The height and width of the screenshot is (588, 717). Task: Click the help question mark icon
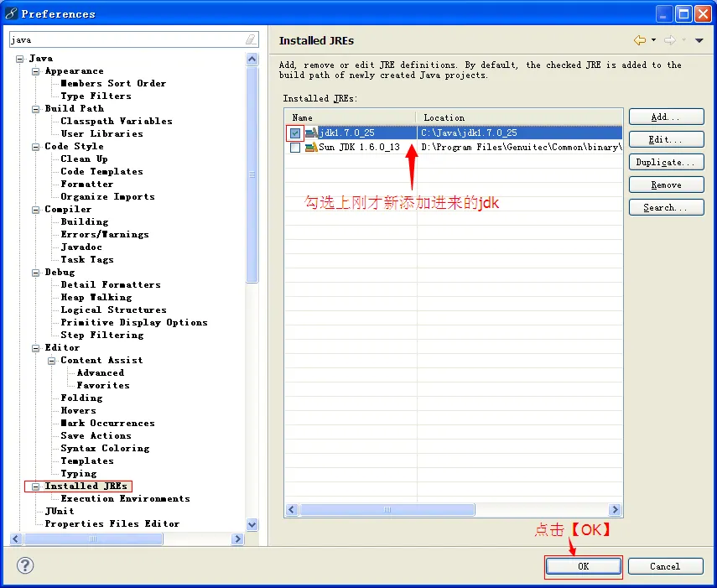25,565
